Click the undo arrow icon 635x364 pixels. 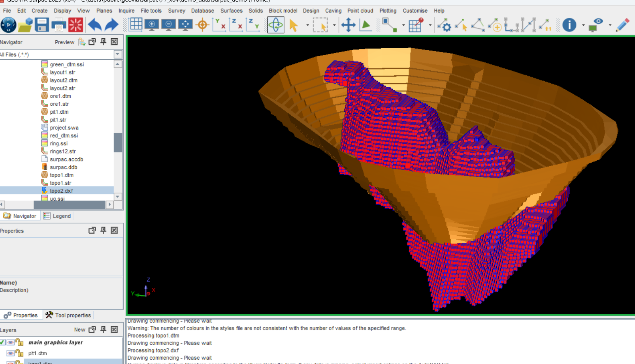95,25
